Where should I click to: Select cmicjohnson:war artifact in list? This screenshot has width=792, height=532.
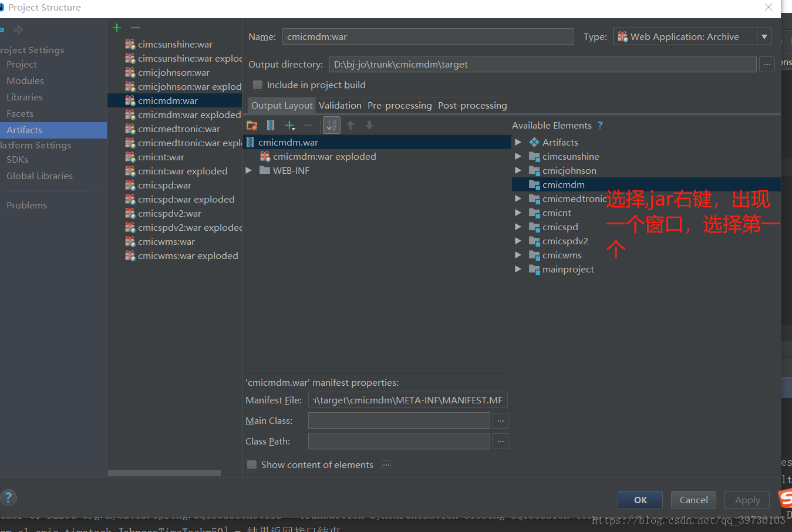[x=174, y=72]
